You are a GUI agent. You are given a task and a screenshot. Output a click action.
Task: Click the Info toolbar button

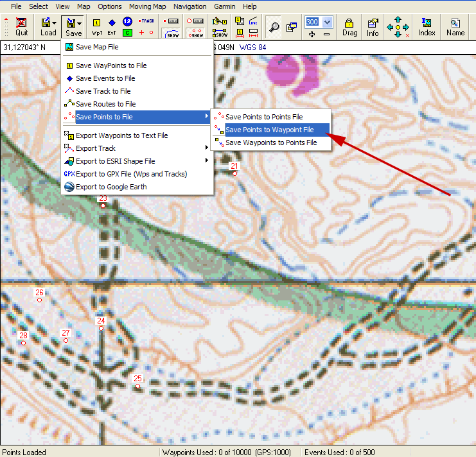pyautogui.click(x=373, y=27)
